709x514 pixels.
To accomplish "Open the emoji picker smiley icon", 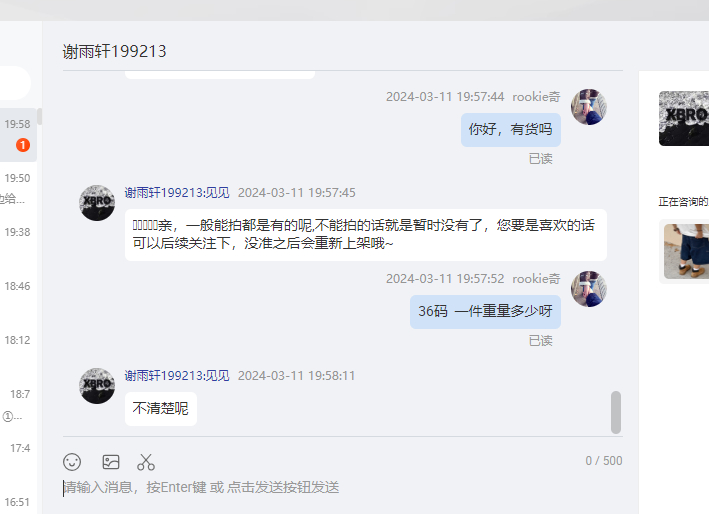I will coord(72,462).
